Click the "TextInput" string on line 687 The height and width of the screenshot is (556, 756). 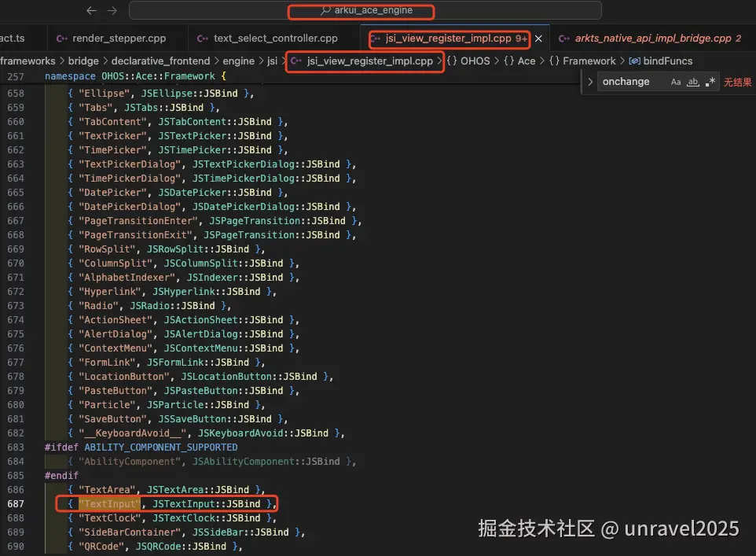tap(110, 504)
